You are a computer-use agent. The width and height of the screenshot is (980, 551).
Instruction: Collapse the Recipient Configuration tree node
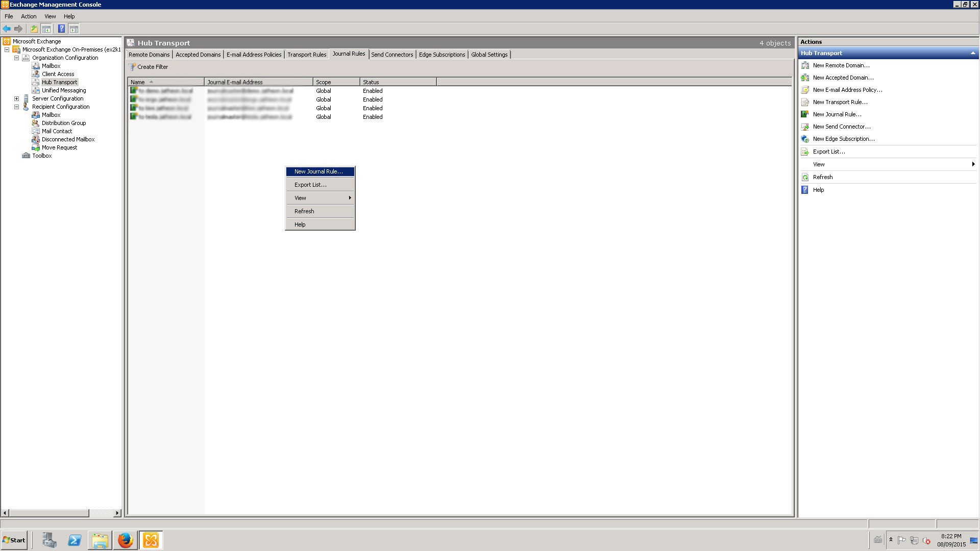pos(16,107)
